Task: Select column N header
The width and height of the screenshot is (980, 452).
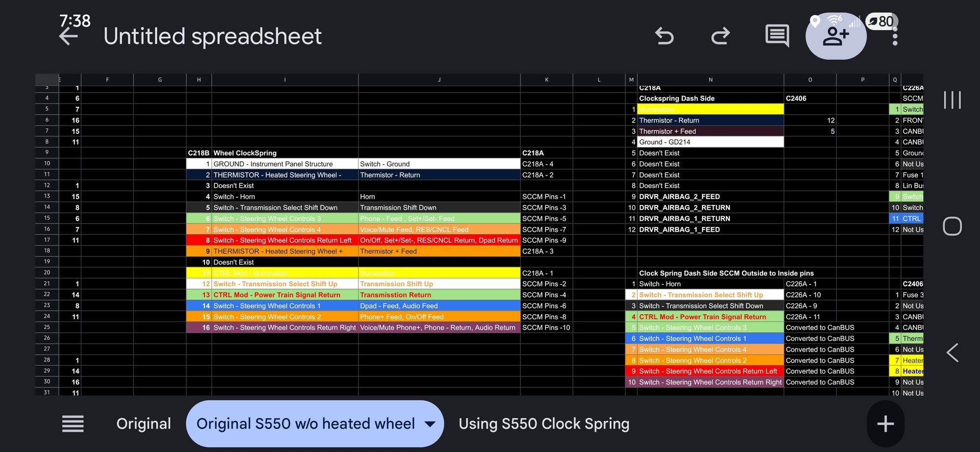Action: click(710, 79)
